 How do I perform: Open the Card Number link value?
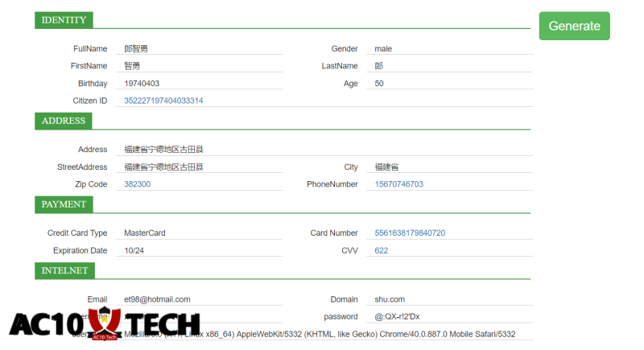410,233
